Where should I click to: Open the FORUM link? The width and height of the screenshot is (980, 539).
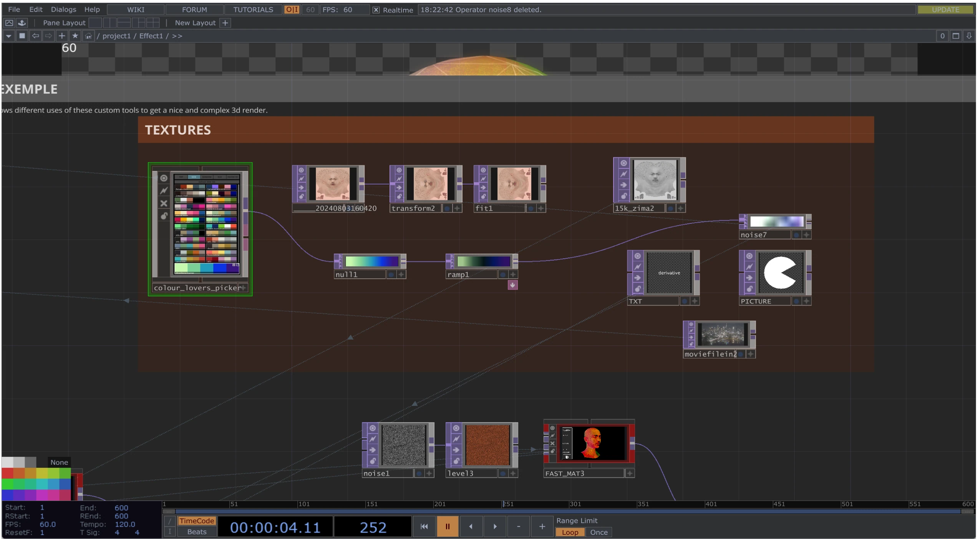click(x=194, y=10)
